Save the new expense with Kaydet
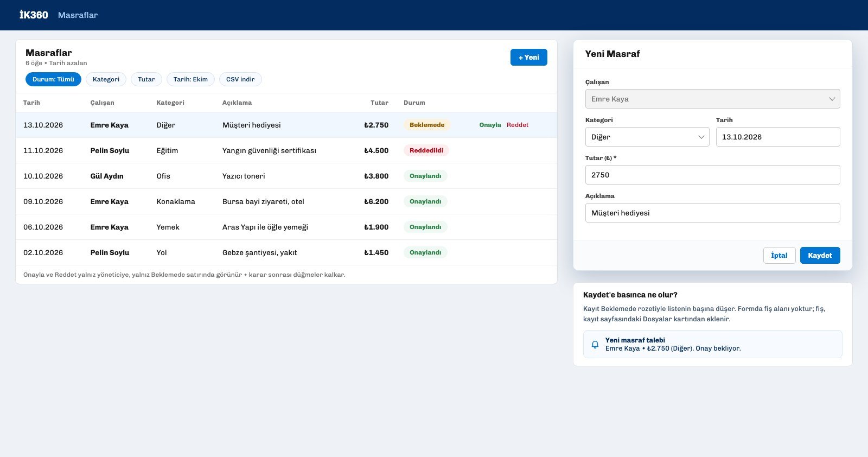The height and width of the screenshot is (457, 868). pos(820,256)
